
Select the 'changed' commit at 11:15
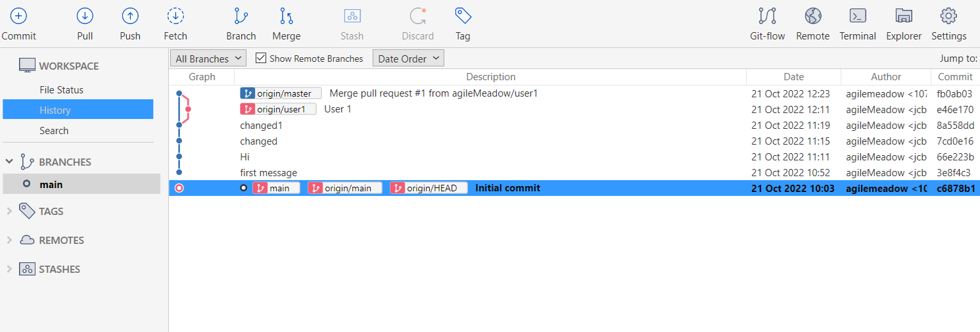point(574,141)
